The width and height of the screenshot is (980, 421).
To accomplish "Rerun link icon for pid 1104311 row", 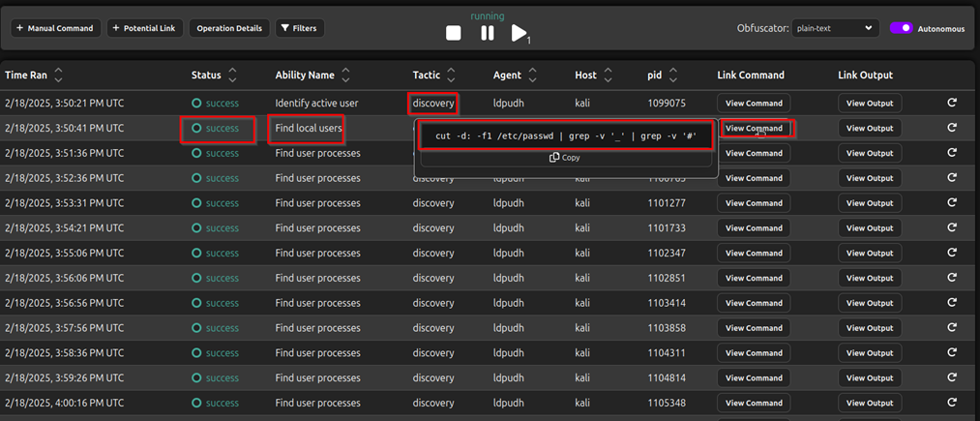I will (952, 353).
